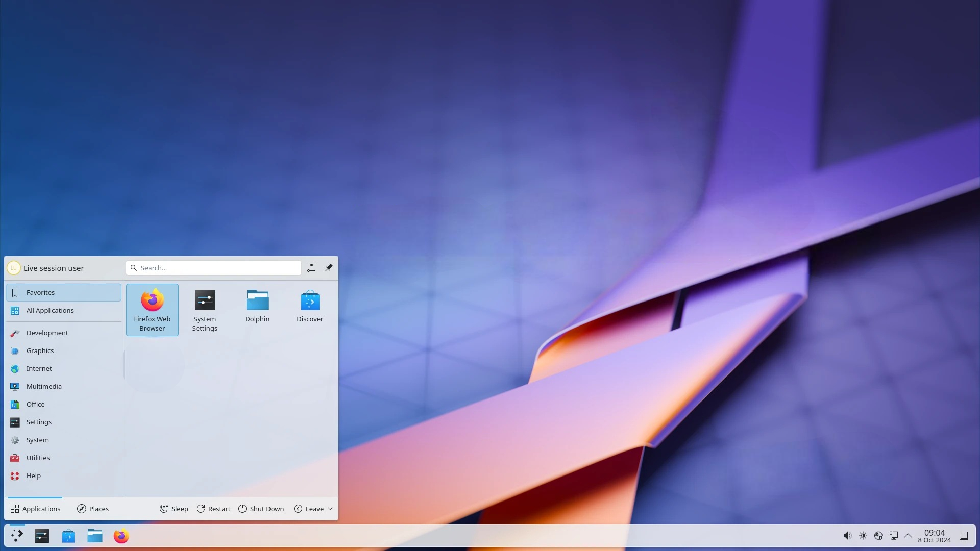Launch Firefox Web Browser from favorites
Image resolution: width=980 pixels, height=551 pixels.
(x=152, y=309)
